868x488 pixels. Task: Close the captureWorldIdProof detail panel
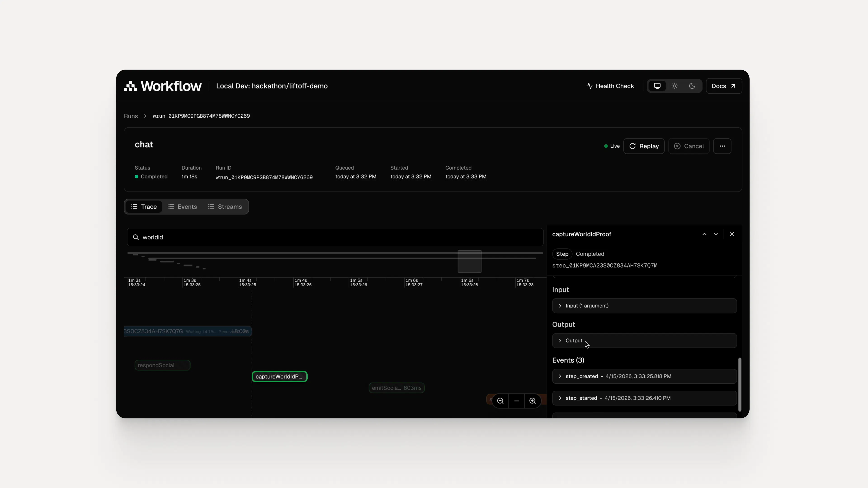tap(731, 234)
